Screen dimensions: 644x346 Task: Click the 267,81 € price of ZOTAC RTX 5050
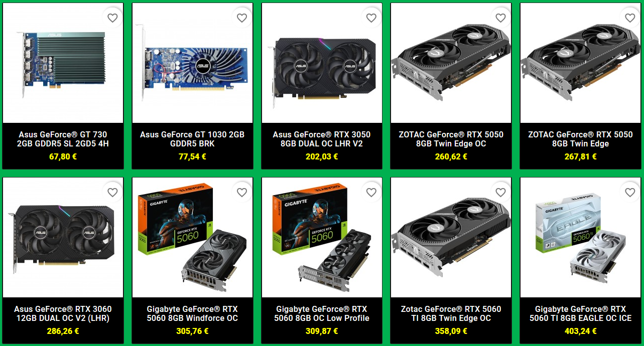[580, 156]
